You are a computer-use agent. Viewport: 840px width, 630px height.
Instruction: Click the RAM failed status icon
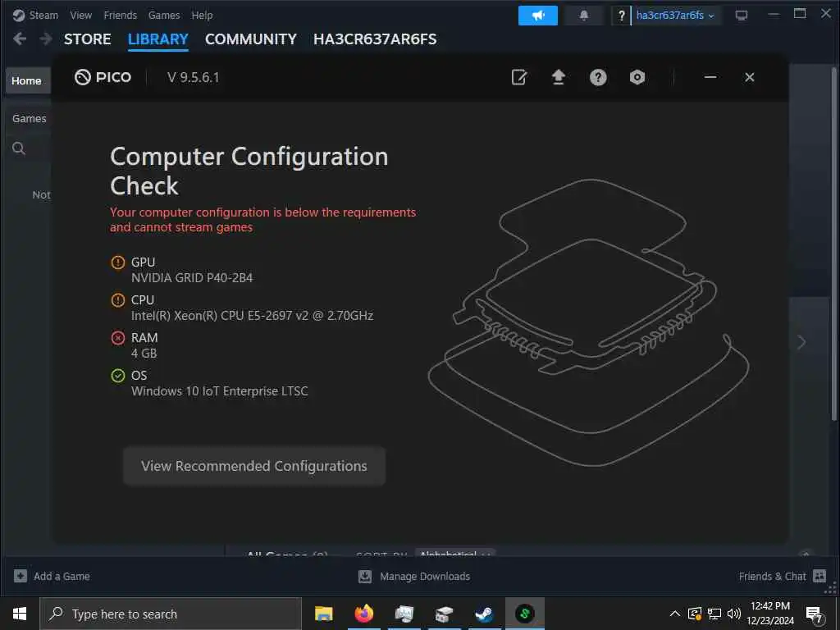tap(118, 337)
